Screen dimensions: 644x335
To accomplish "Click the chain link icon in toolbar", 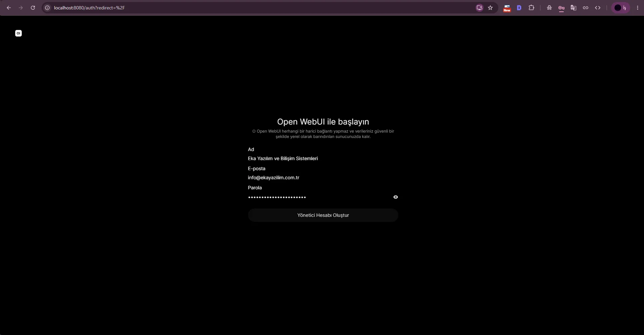I will pyautogui.click(x=586, y=8).
